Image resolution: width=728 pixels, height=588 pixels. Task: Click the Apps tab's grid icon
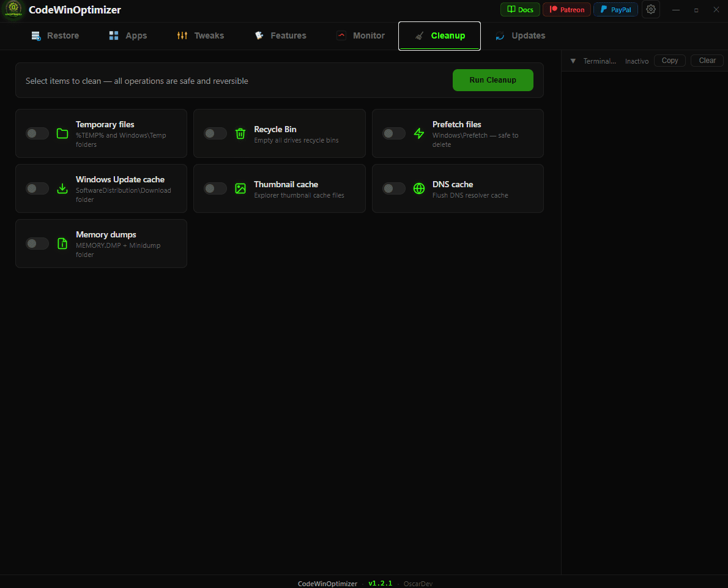click(x=114, y=35)
